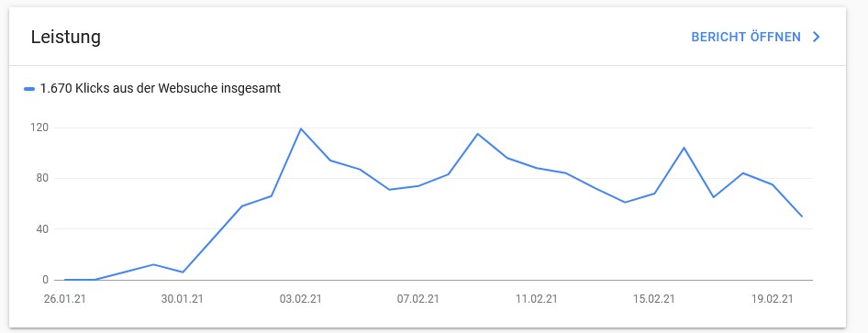868x333 pixels.
Task: Click the chart peak near 03.02.21
Action: coord(301,128)
